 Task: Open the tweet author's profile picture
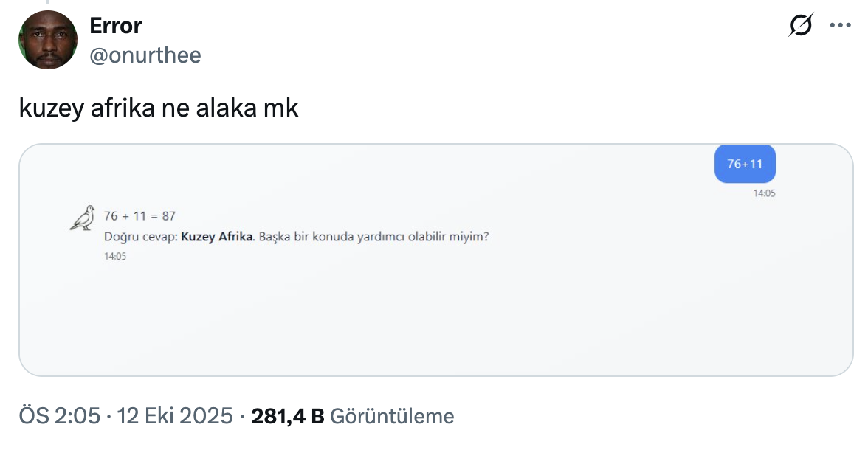pos(48,40)
